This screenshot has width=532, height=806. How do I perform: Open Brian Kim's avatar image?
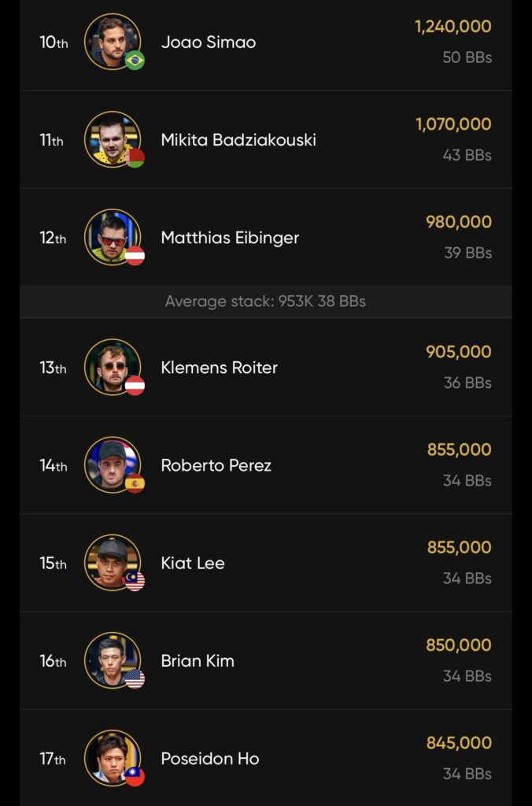pos(113,660)
